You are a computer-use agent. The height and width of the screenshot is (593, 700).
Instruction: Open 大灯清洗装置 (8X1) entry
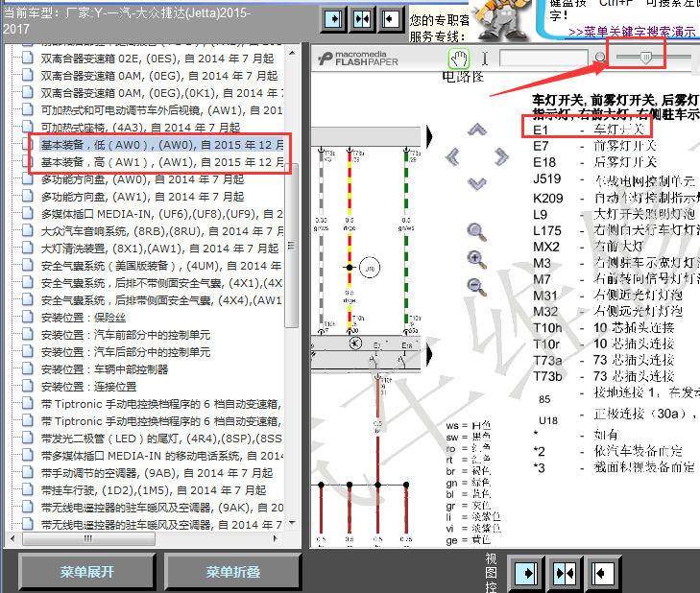[159, 249]
